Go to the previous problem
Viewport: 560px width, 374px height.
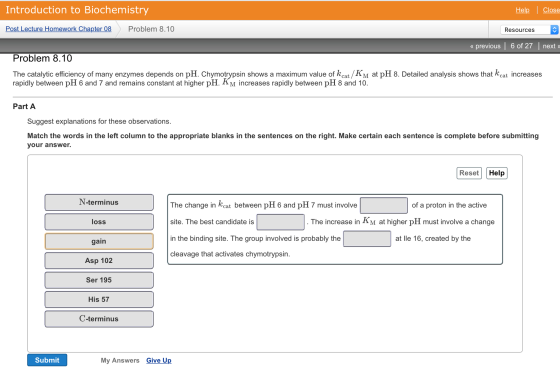(x=485, y=46)
